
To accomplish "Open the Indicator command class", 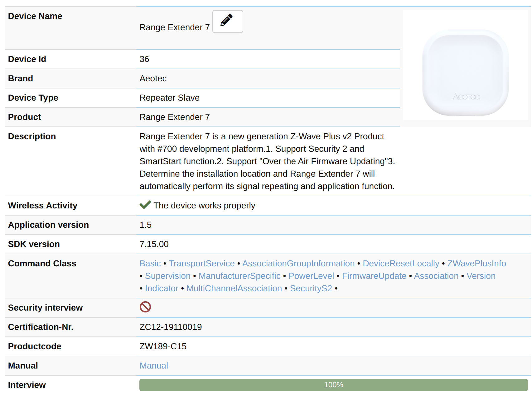I will [162, 288].
